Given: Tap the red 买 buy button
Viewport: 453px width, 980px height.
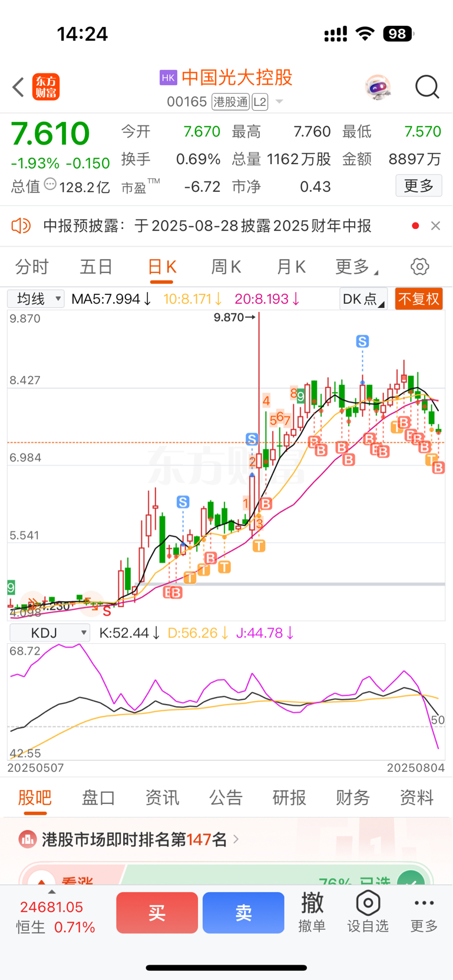Looking at the screenshot, I should coord(157,912).
